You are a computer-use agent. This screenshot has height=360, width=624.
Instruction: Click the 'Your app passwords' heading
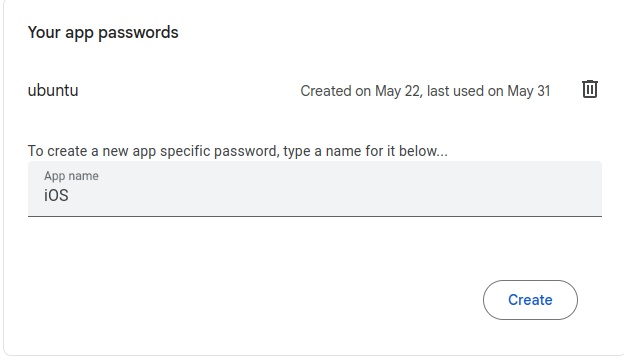coord(103,33)
